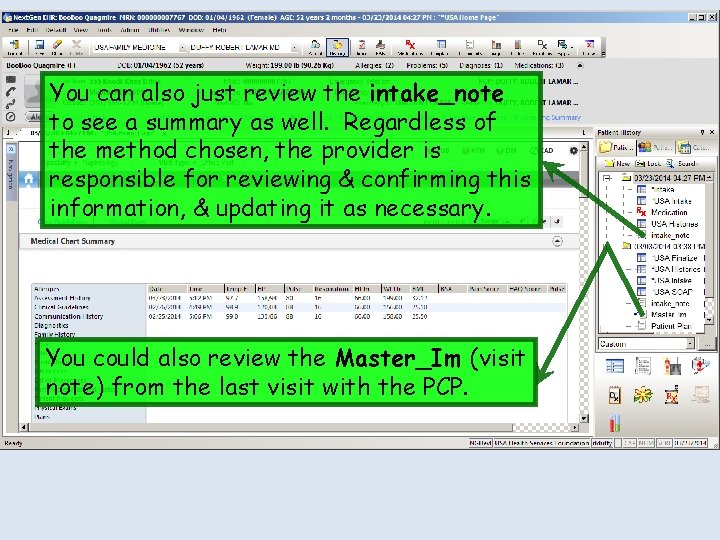Image resolution: width=720 pixels, height=540 pixels.
Task: Select Family History in the chart summary list
Action: pyautogui.click(x=55, y=334)
